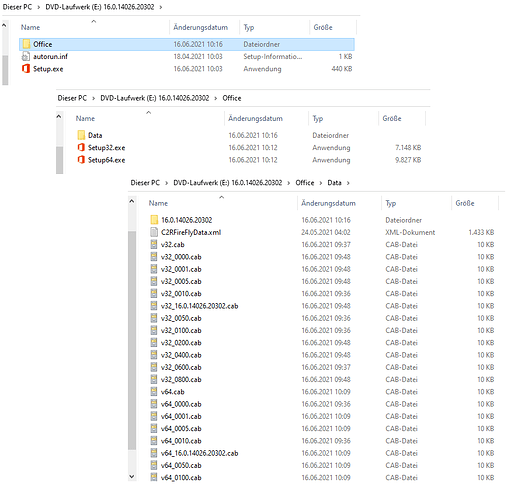The height and width of the screenshot is (500, 511).
Task: Sort by Name column in the top window
Action: coord(30,27)
